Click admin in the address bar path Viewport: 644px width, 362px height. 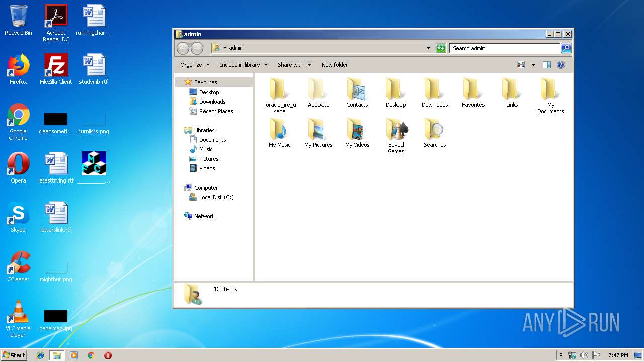236,48
